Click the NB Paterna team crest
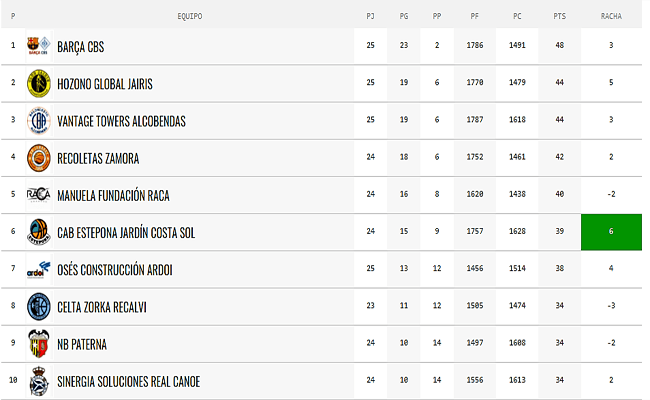This screenshot has height=400, width=650. pos(38,344)
